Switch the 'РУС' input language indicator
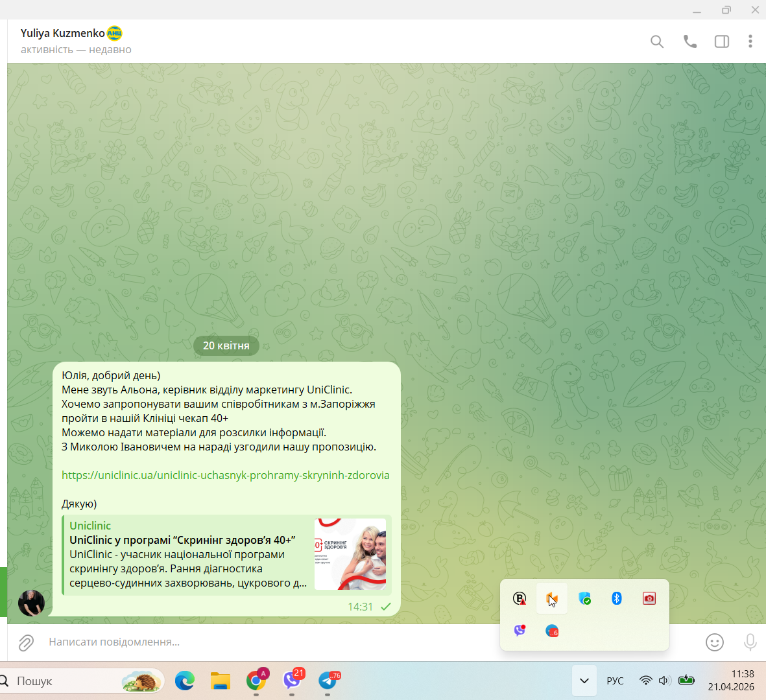Screen dimensions: 766x700 615,681
